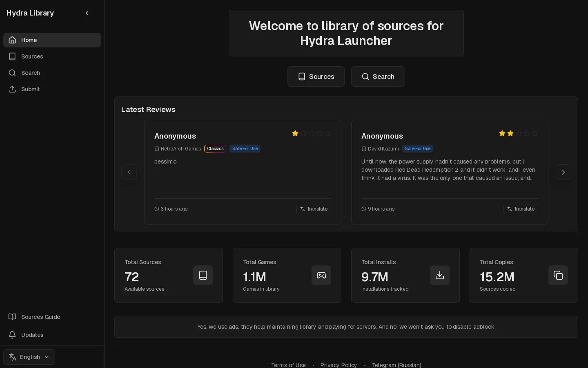
Task: Click Safe For Use badge on David Kazumi review
Action: coord(418,149)
